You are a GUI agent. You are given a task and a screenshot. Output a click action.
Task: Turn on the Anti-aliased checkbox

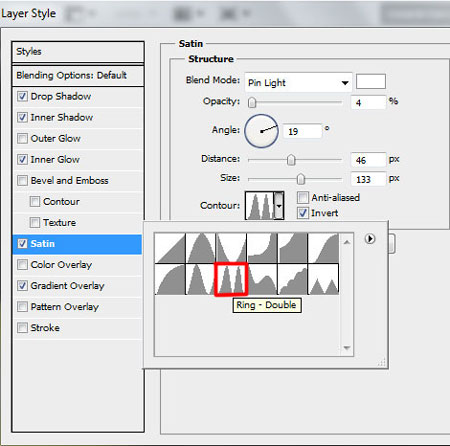pos(303,198)
